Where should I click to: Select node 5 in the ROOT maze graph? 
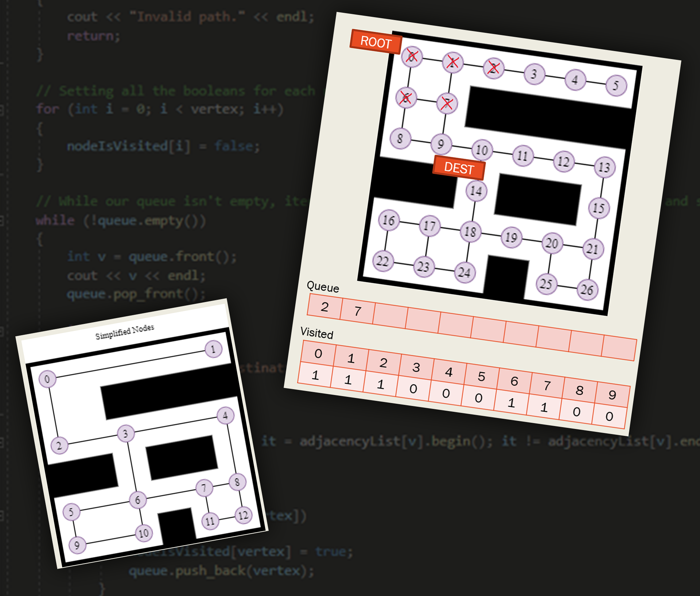pyautogui.click(x=616, y=86)
